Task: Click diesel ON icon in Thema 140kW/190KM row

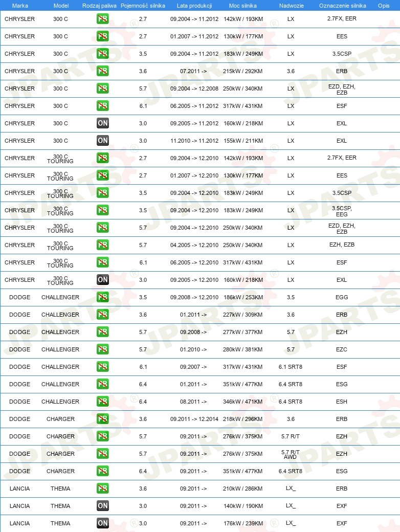Action: [x=102, y=506]
